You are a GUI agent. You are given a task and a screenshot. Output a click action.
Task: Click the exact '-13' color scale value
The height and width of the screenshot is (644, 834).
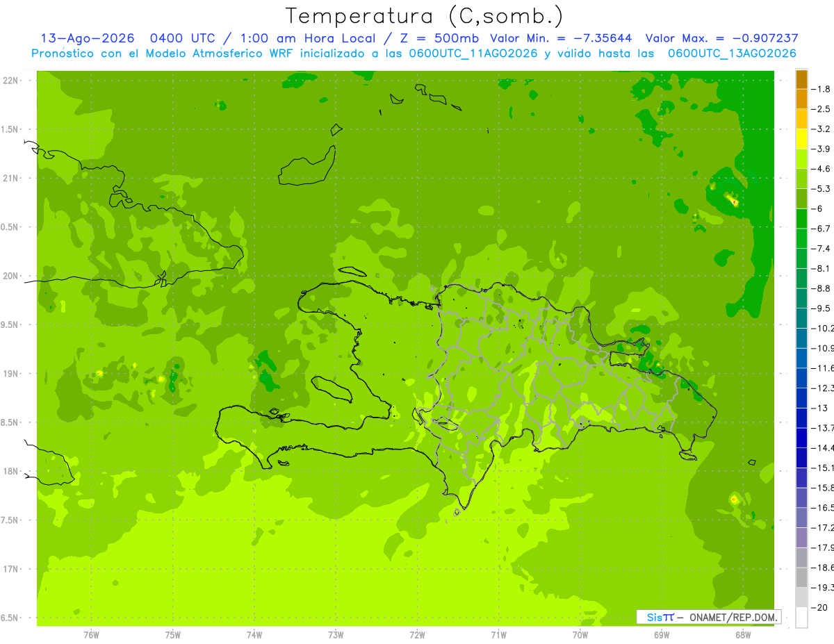pos(820,408)
